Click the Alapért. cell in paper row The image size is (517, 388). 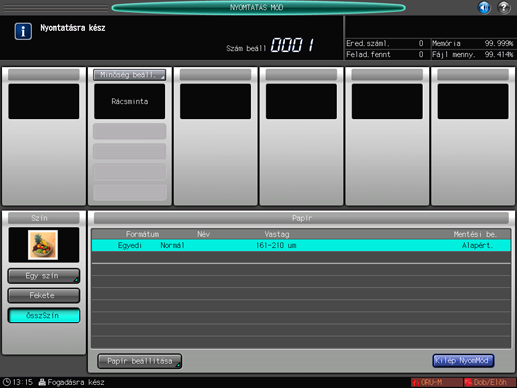point(477,246)
